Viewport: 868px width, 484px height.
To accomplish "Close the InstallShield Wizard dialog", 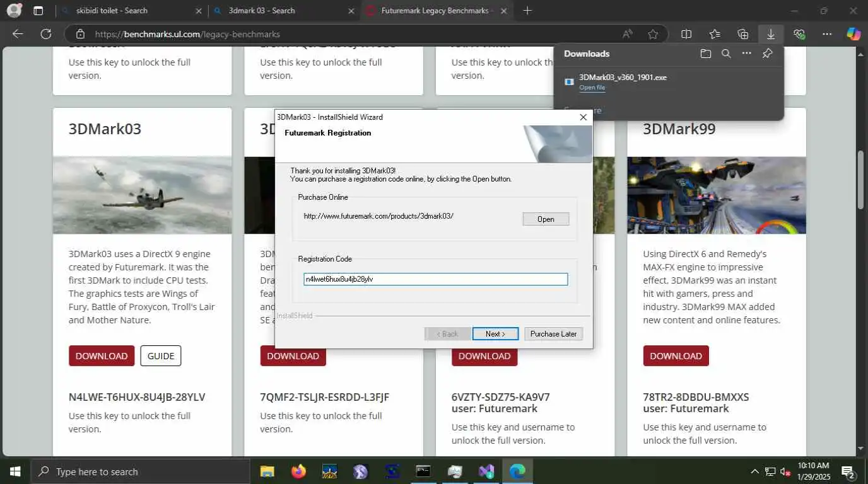I will (x=584, y=117).
